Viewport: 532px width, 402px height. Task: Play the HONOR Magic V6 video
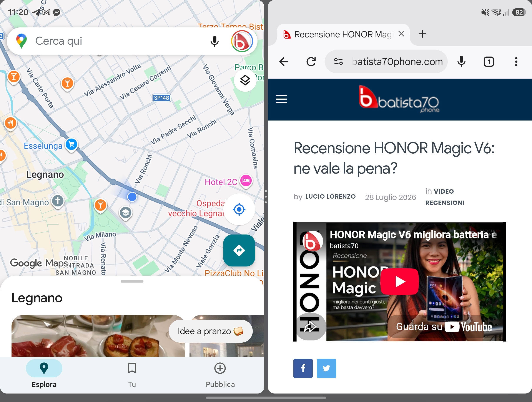click(x=400, y=281)
